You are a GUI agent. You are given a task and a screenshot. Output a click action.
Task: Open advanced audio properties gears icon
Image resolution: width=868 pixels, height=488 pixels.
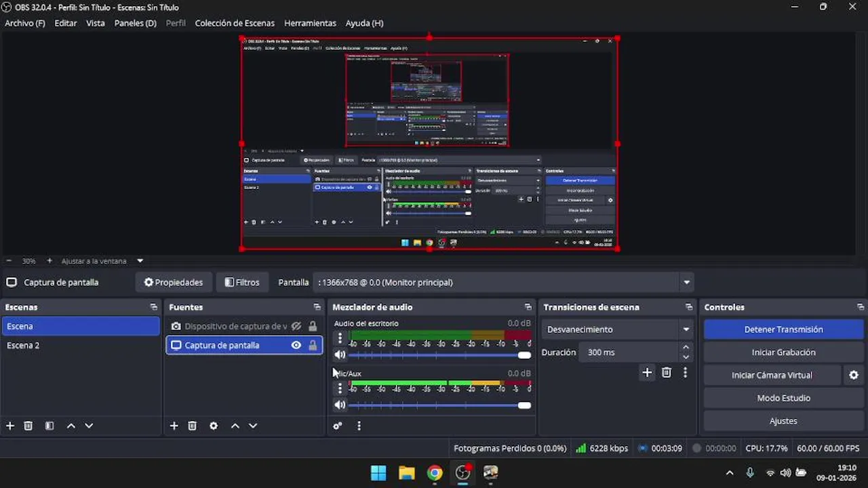(x=338, y=426)
